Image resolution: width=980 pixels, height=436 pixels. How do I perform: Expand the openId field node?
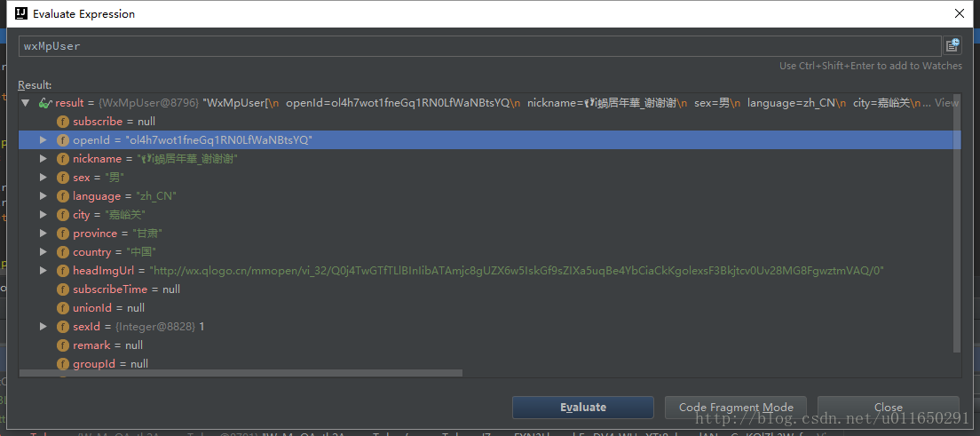[43, 140]
